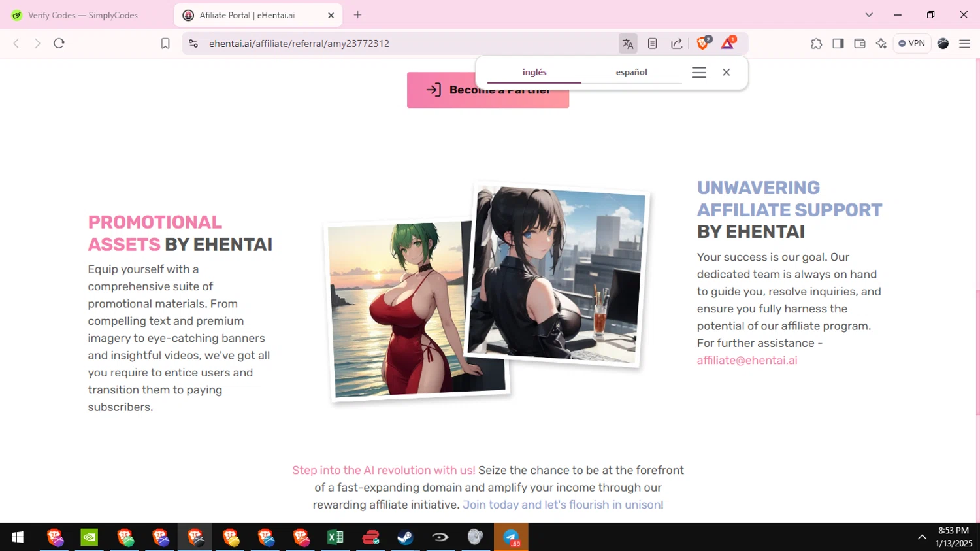
Task: Click Step into the AI revolution text
Action: coord(384,470)
